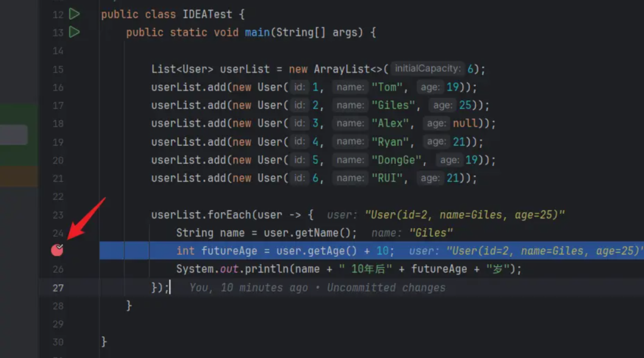
Task: Click line number 27 in the gutter
Action: click(x=58, y=288)
